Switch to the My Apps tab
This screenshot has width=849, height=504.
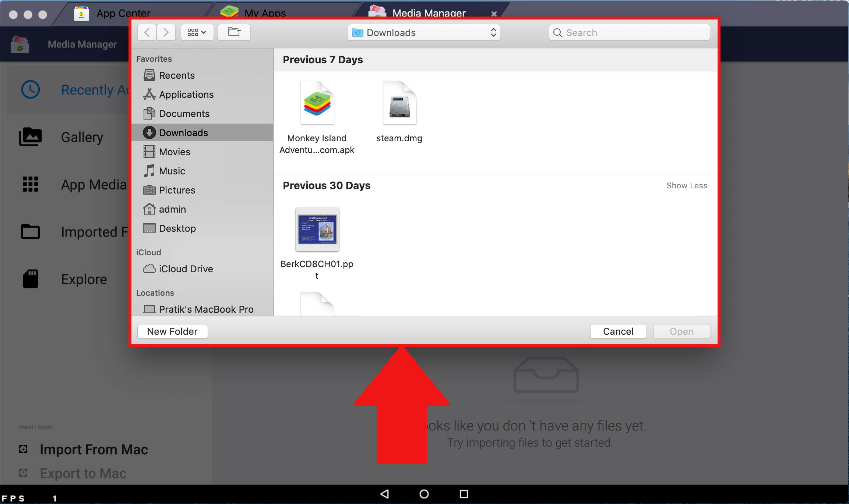264,13
